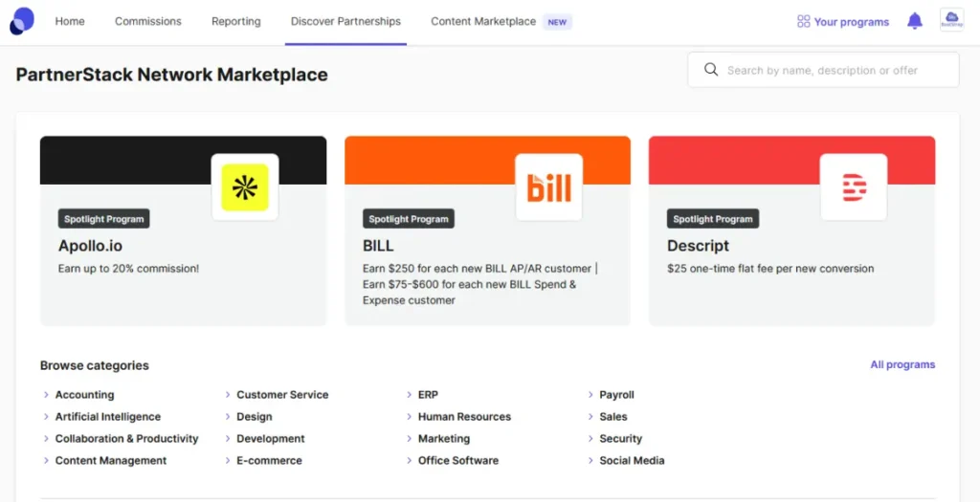This screenshot has height=502, width=980.
Task: Open the Human Resources category
Action: pos(464,417)
